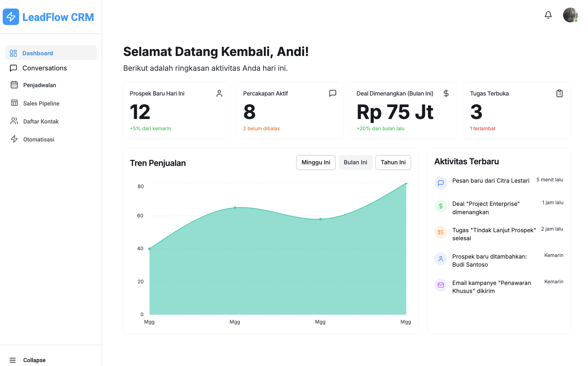The image size is (588, 366).
Task: Click the '1 jam lalu' timestamp
Action: point(553,203)
